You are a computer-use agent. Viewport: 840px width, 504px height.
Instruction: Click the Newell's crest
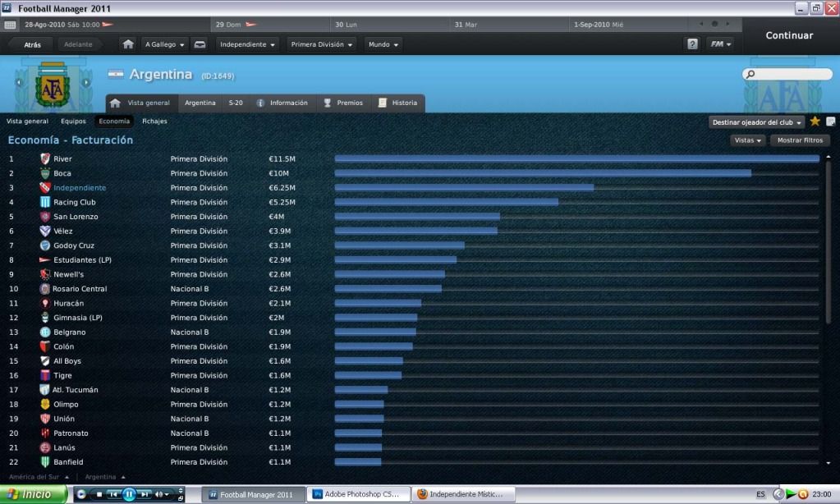click(x=45, y=275)
